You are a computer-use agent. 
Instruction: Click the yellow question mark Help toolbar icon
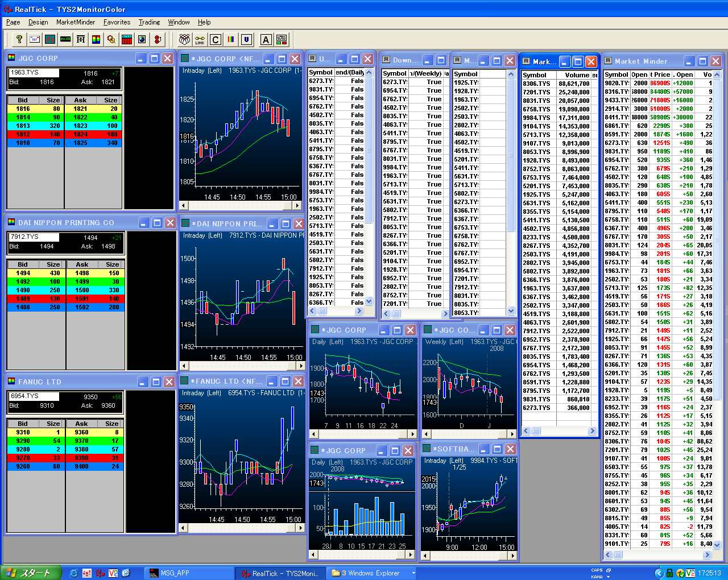pos(19,39)
